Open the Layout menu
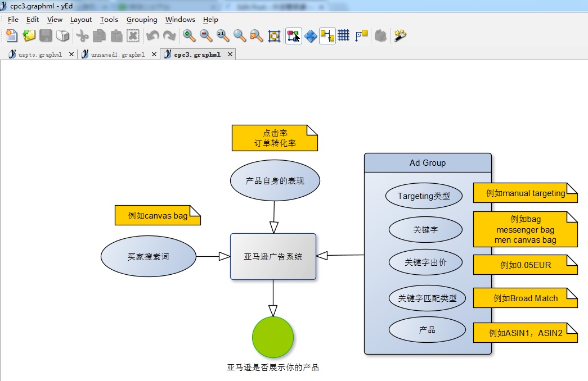Image resolution: width=588 pixels, height=381 pixels. click(81, 20)
